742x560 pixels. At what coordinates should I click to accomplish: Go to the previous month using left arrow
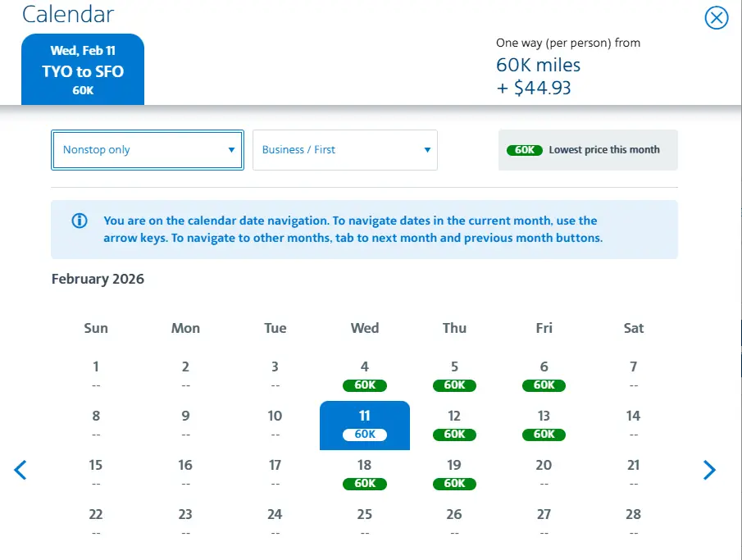pyautogui.click(x=20, y=470)
